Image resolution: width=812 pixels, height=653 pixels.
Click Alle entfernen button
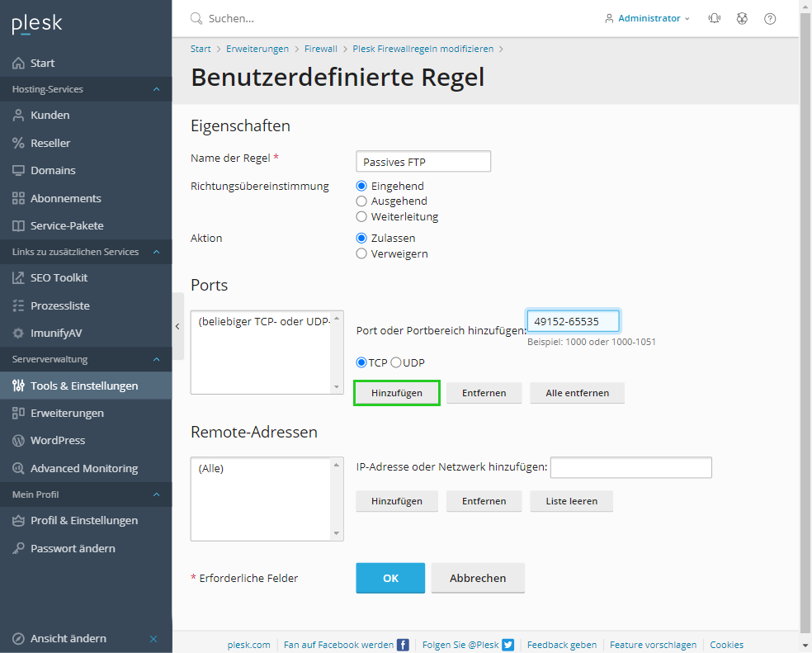coord(578,393)
